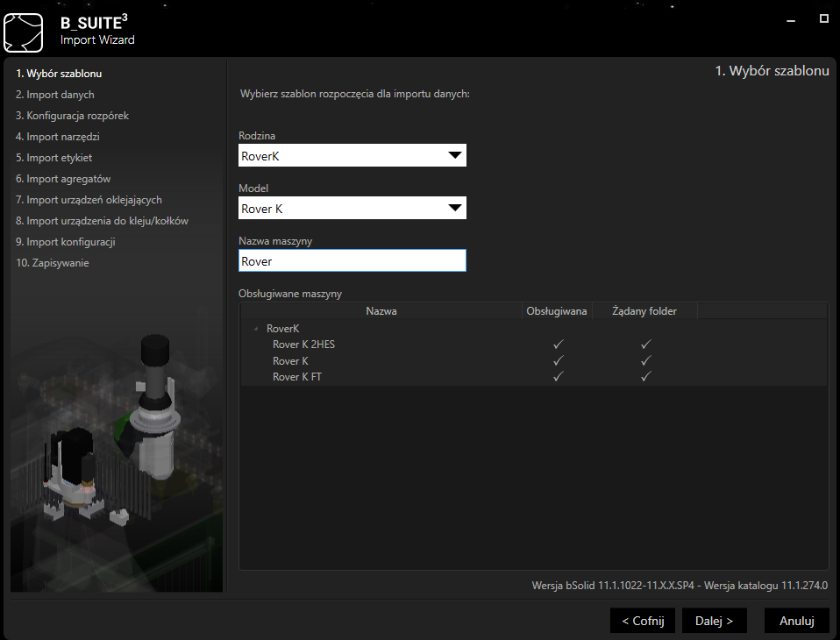
Task: Click Żądany folder checkmark for Rover K row
Action: point(646,360)
